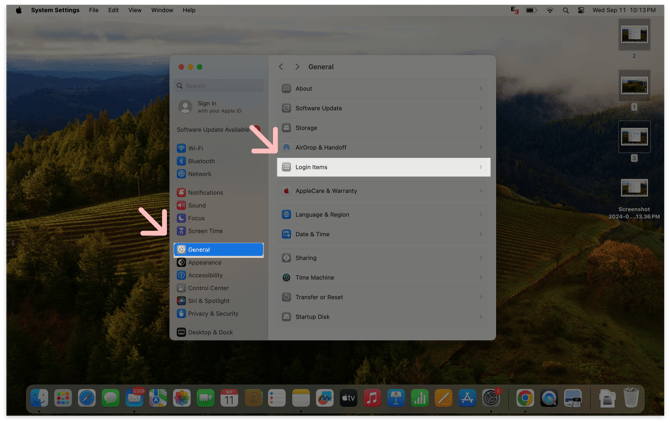
Task: Open Music app in the Dock
Action: click(x=372, y=398)
